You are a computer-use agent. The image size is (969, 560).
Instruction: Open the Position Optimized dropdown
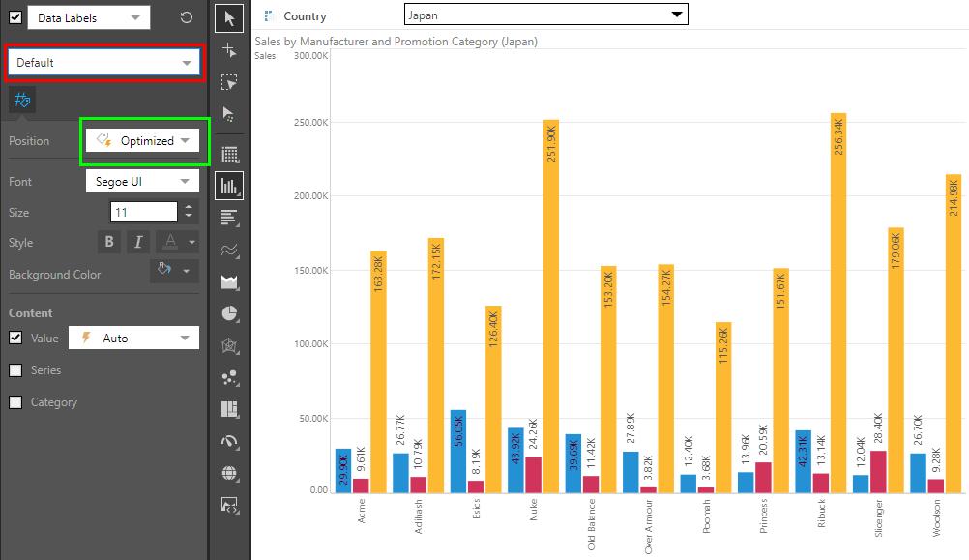143,141
